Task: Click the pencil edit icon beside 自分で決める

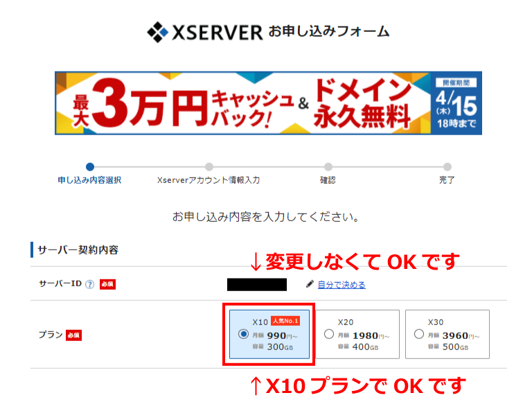Action: [310, 284]
